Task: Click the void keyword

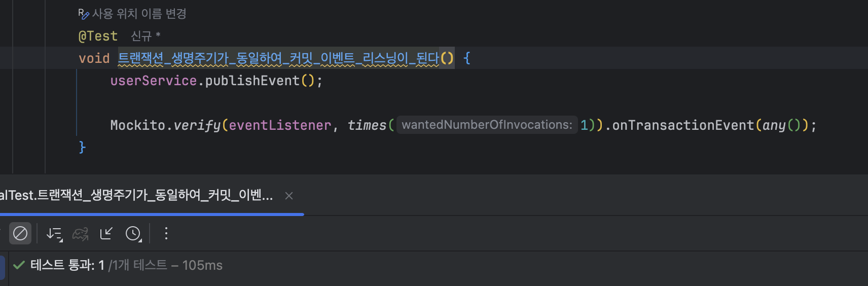Action: [x=94, y=58]
